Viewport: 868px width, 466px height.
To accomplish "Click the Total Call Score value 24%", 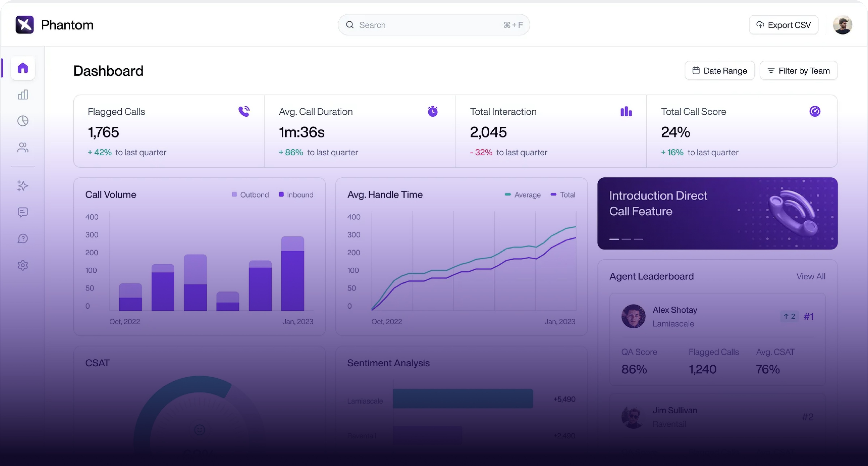I will tap(675, 132).
